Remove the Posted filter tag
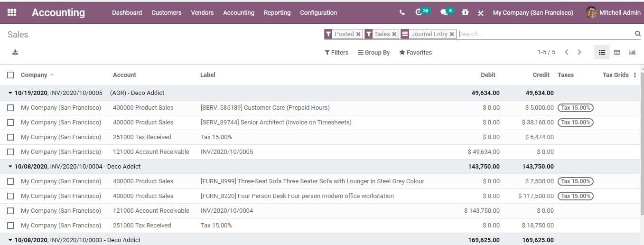Image resolution: width=644 pixels, height=245 pixels. [358, 34]
